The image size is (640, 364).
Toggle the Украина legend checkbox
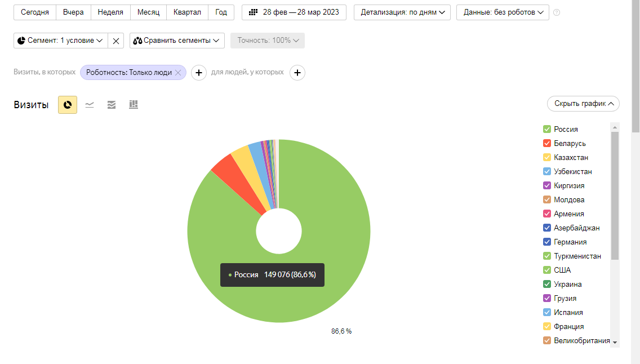pyautogui.click(x=547, y=284)
